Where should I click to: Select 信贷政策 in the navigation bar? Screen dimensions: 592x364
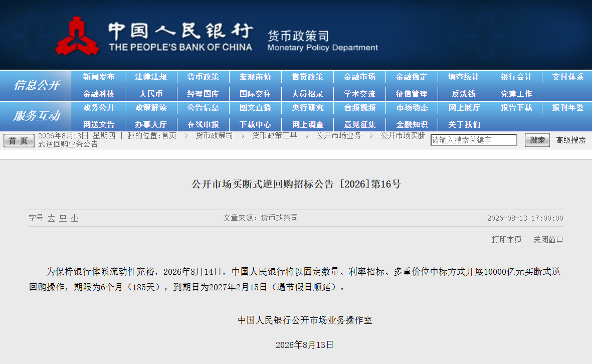coord(307,77)
